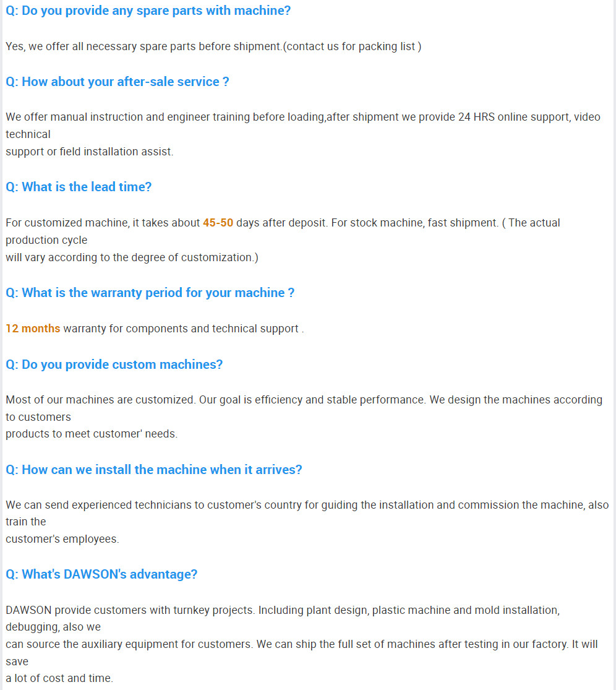Click the highlighted '45-50' days text
This screenshot has width=616, height=690.
click(x=218, y=223)
